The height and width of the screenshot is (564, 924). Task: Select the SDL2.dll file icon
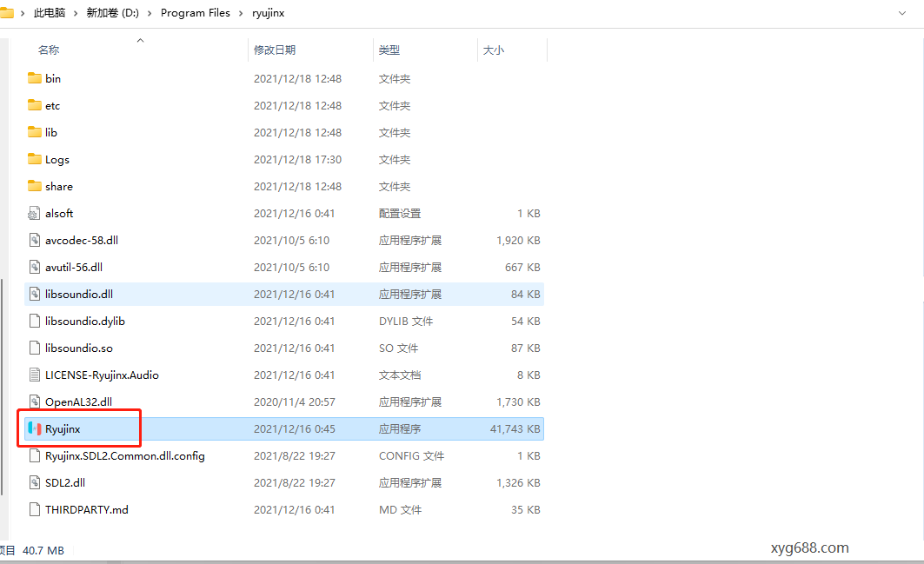point(35,482)
